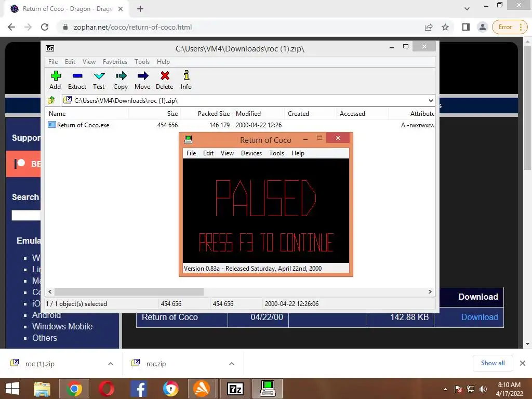Click the horizontal scrollbar thumb in 7-Zip
Screen dimensions: 532x399
click(x=129, y=292)
